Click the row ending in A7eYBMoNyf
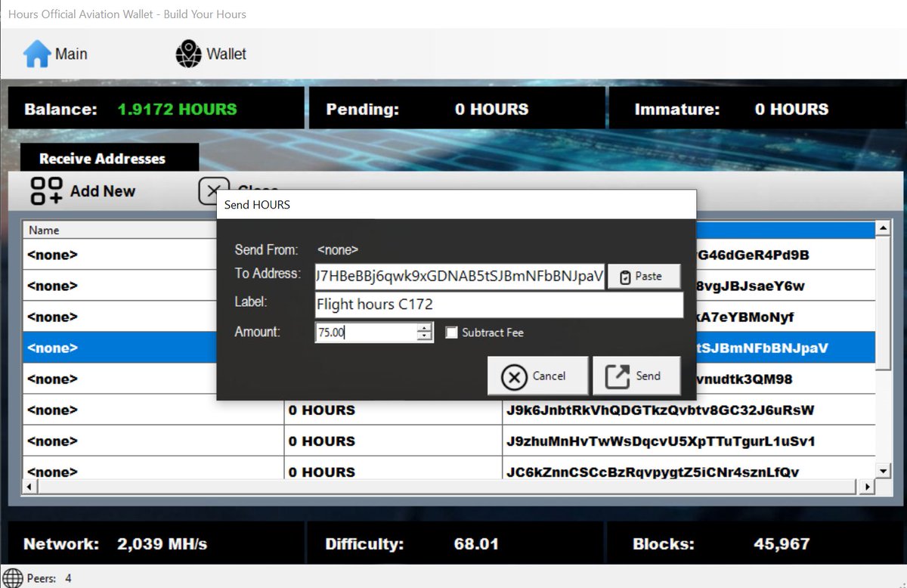Screen dimensions: 907x588 [786, 317]
